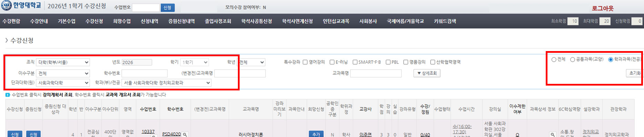The width and height of the screenshot is (644, 137).
Task: Open the 사회봉사 menu
Action: [x=368, y=21]
